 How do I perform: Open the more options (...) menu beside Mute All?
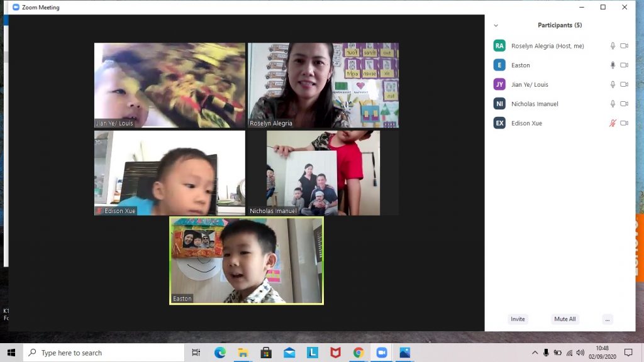pos(607,319)
